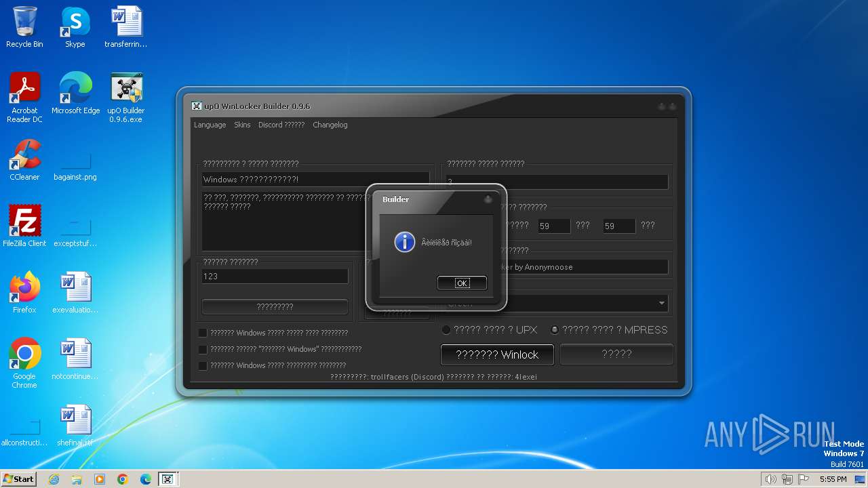Open Recycle Bin desktop icon

click(24, 28)
